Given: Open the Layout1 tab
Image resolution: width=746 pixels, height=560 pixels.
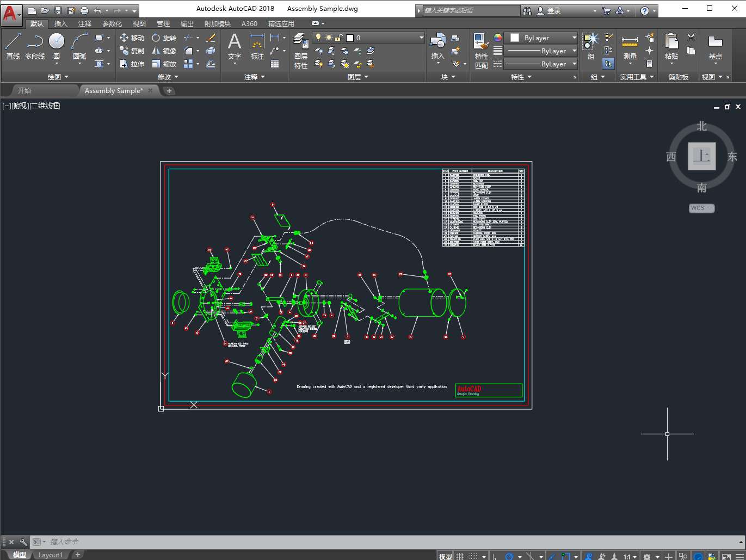Looking at the screenshot, I should (50, 555).
